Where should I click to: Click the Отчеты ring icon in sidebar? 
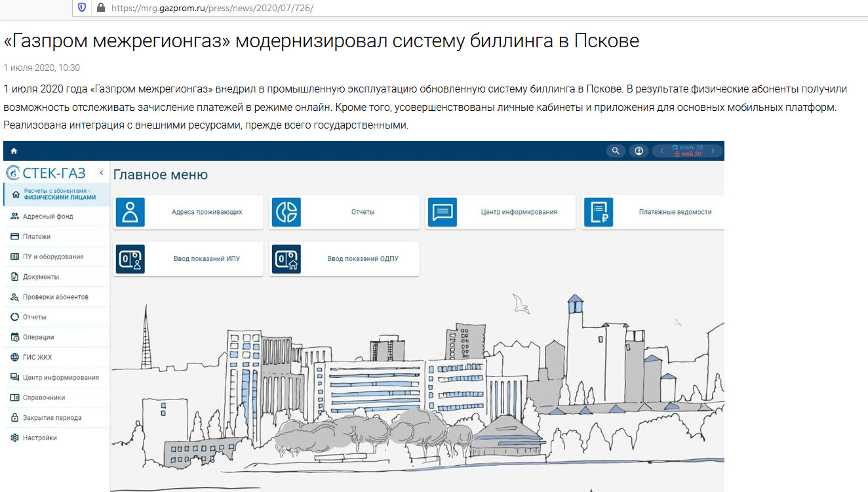coord(14,317)
